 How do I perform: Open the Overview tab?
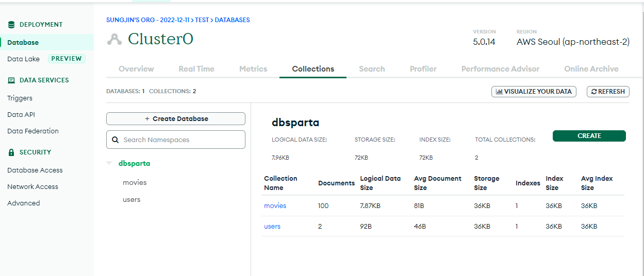click(136, 69)
